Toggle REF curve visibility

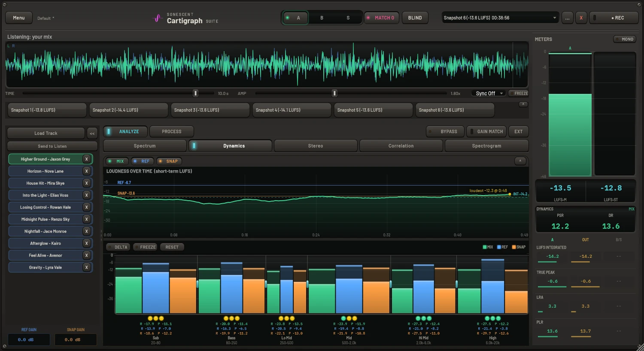point(142,161)
